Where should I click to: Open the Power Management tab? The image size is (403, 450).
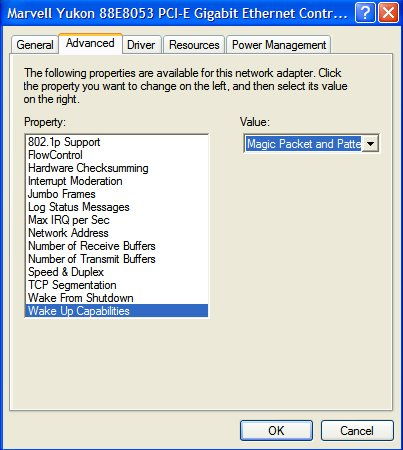click(279, 45)
